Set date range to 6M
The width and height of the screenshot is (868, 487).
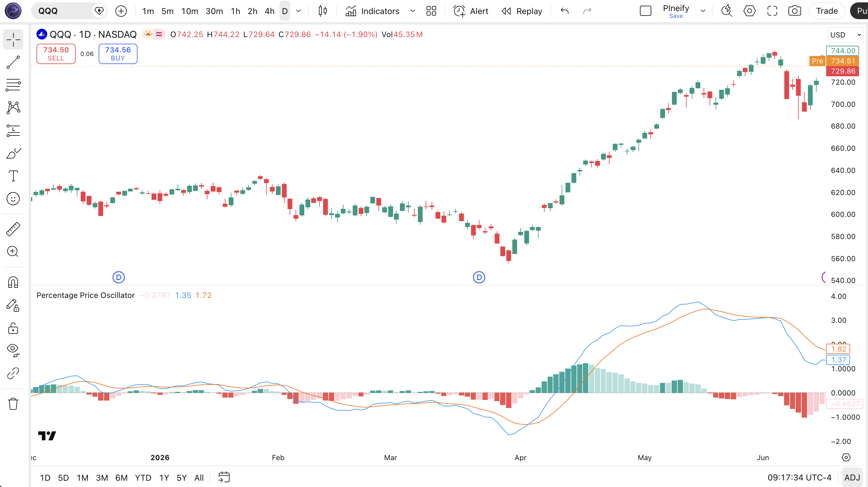click(121, 477)
